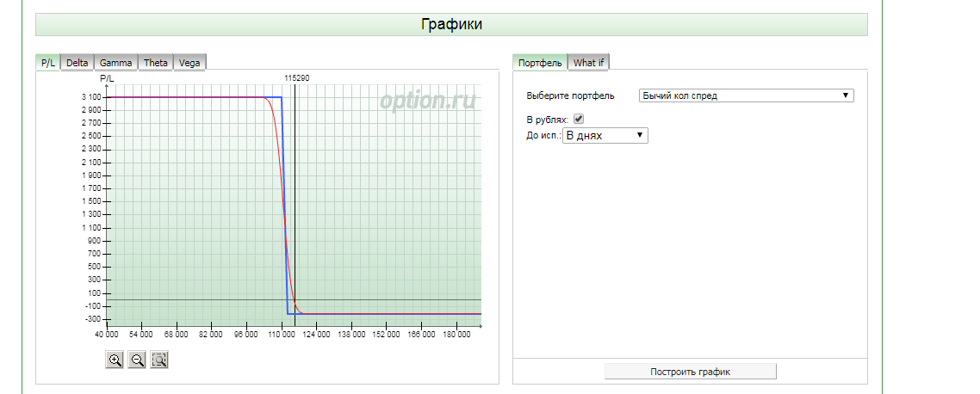Toggle the В рублях checkbox
This screenshot has height=394, width=980.
(579, 119)
